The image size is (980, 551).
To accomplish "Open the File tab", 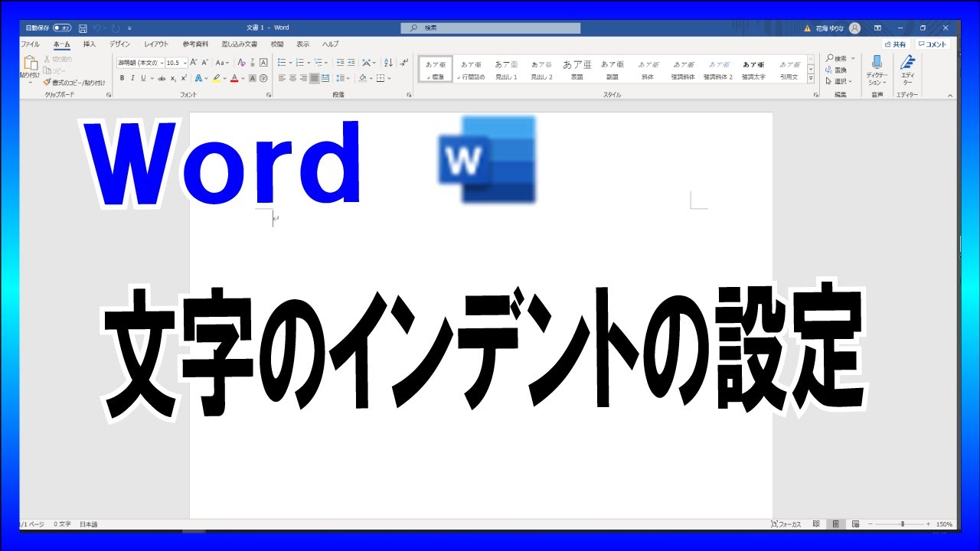I will (x=31, y=44).
